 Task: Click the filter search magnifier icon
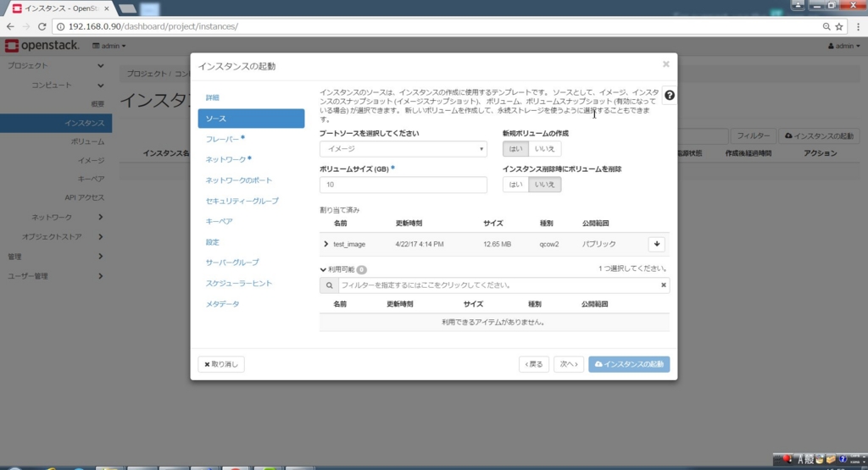click(x=329, y=285)
